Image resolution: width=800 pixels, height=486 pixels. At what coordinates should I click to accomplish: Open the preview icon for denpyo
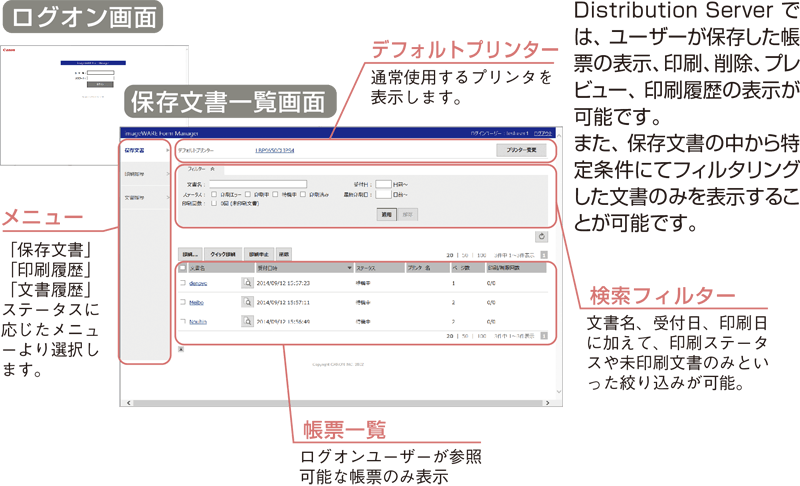click(x=247, y=283)
